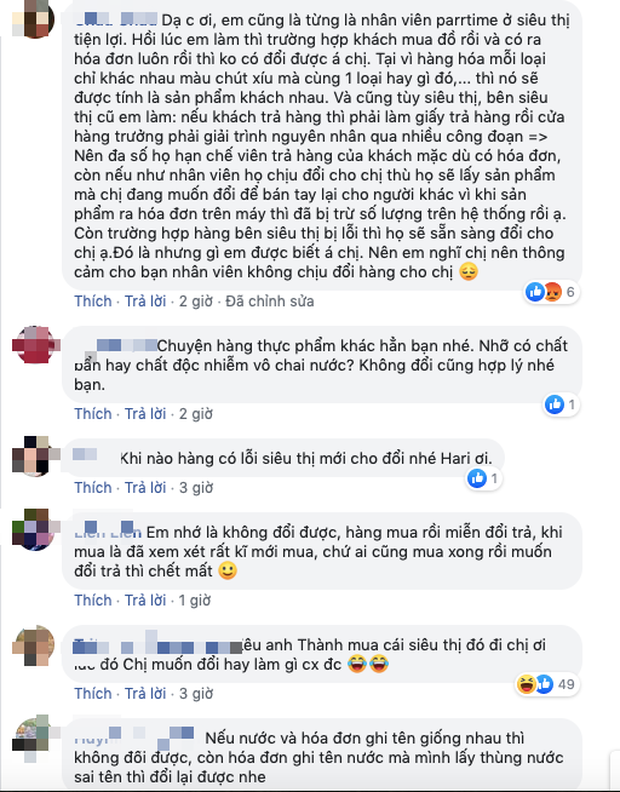Click Thích under the parttime supermarket comment
This screenshot has height=792, width=620.
click(93, 301)
